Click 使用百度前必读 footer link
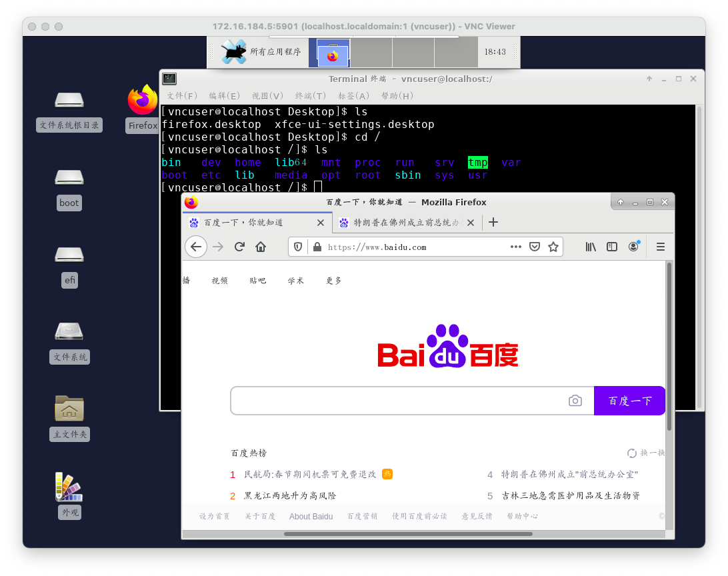 pos(420,516)
